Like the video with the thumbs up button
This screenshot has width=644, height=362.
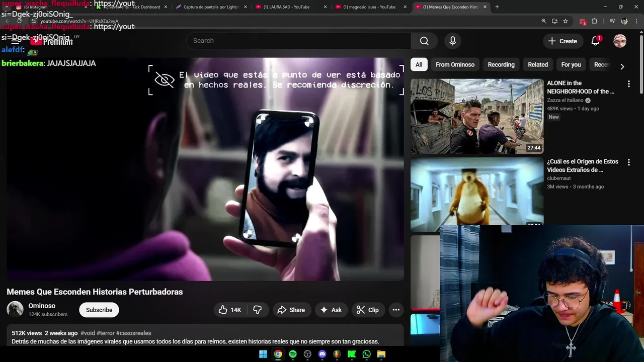pos(230,310)
